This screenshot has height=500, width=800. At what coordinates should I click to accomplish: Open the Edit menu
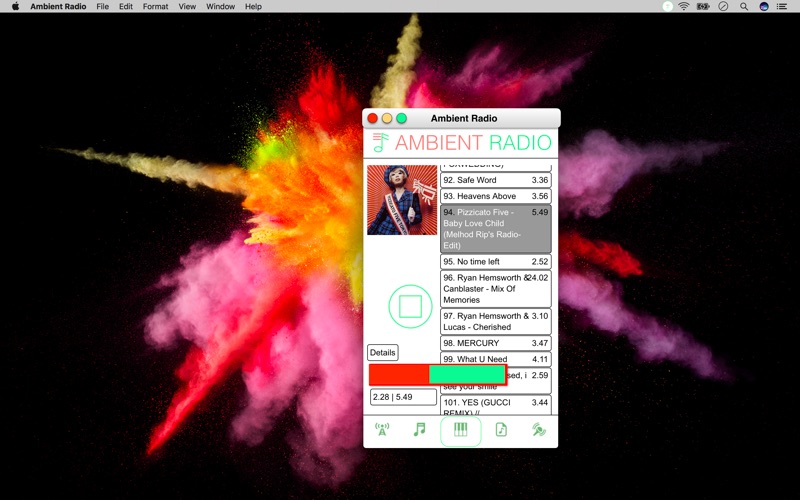(x=126, y=6)
